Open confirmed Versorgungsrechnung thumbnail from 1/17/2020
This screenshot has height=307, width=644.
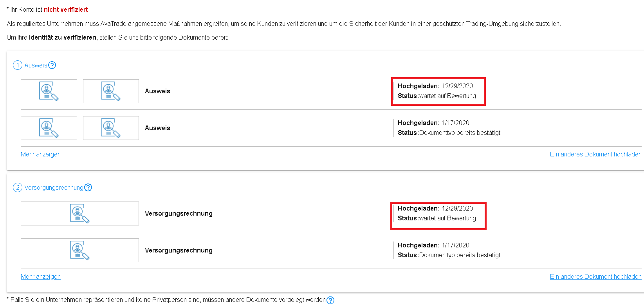[80, 250]
